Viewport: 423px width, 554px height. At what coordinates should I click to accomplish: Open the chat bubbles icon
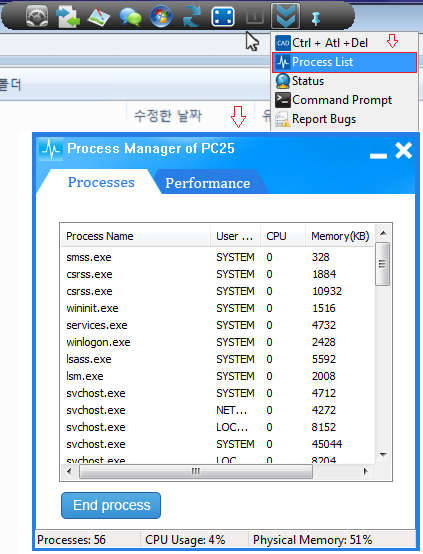coord(130,17)
